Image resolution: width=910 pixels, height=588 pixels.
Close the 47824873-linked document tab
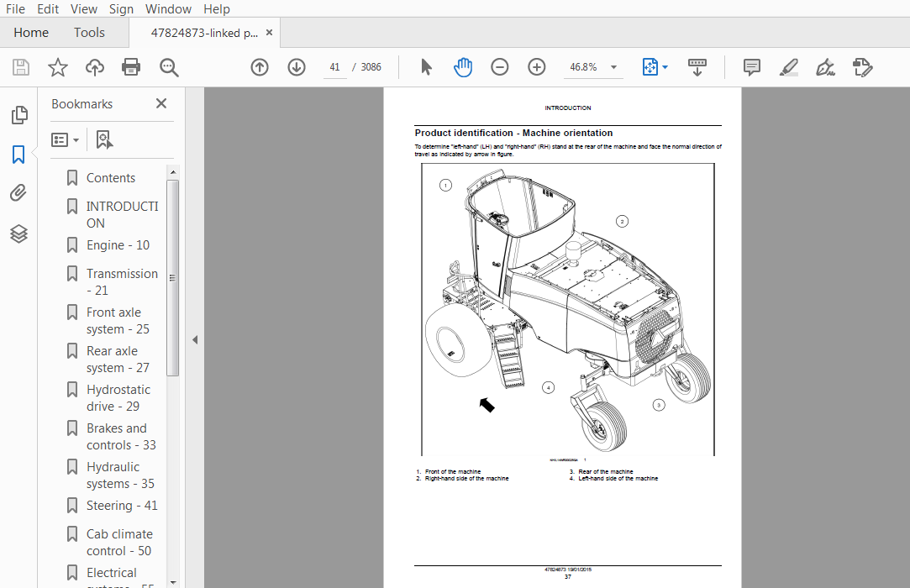coord(269,33)
